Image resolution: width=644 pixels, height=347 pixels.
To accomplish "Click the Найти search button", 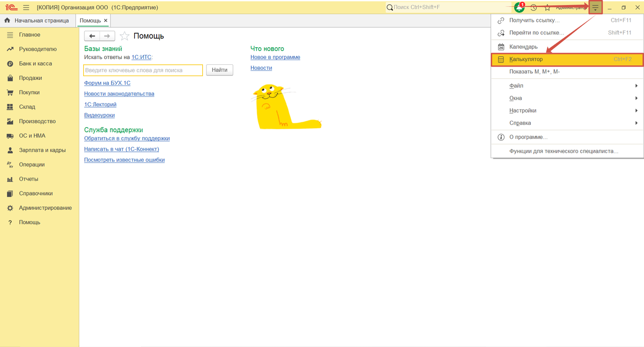I will (x=219, y=70).
